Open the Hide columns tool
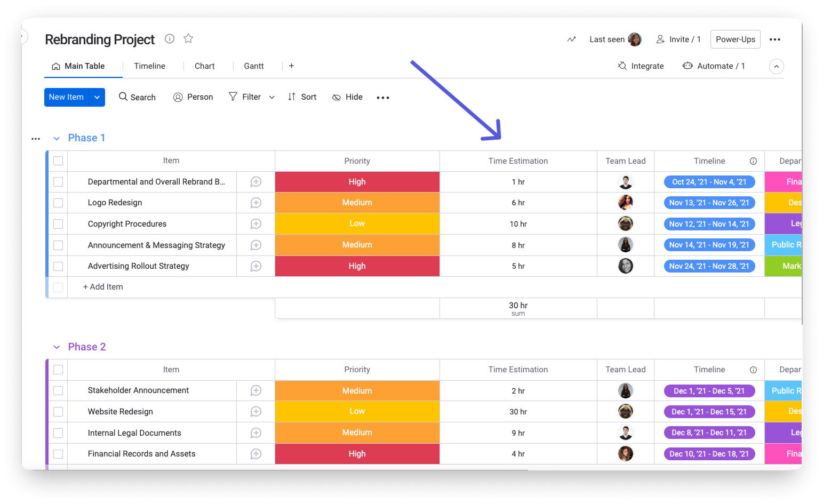The width and height of the screenshot is (823, 504). point(347,97)
